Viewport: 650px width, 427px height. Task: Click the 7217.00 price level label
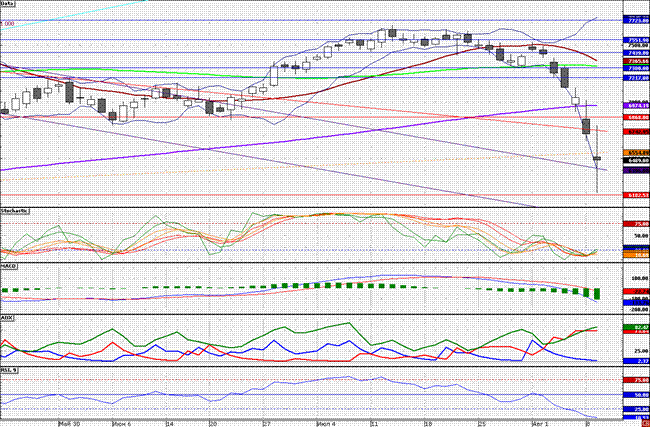[x=636, y=78]
